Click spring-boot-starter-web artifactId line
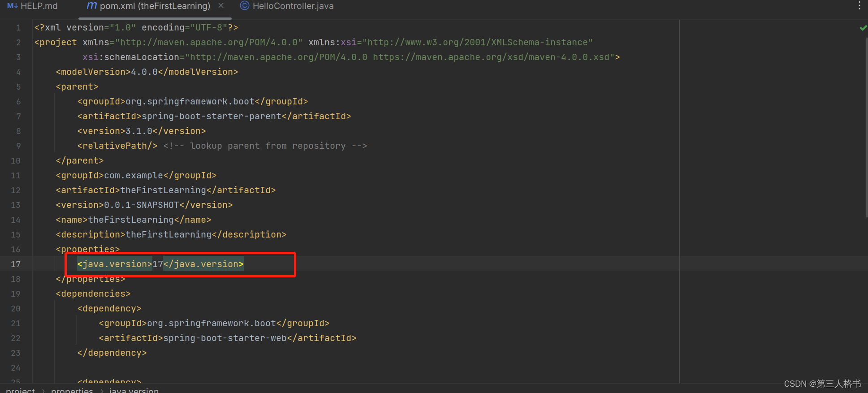The image size is (868, 393). 228,338
